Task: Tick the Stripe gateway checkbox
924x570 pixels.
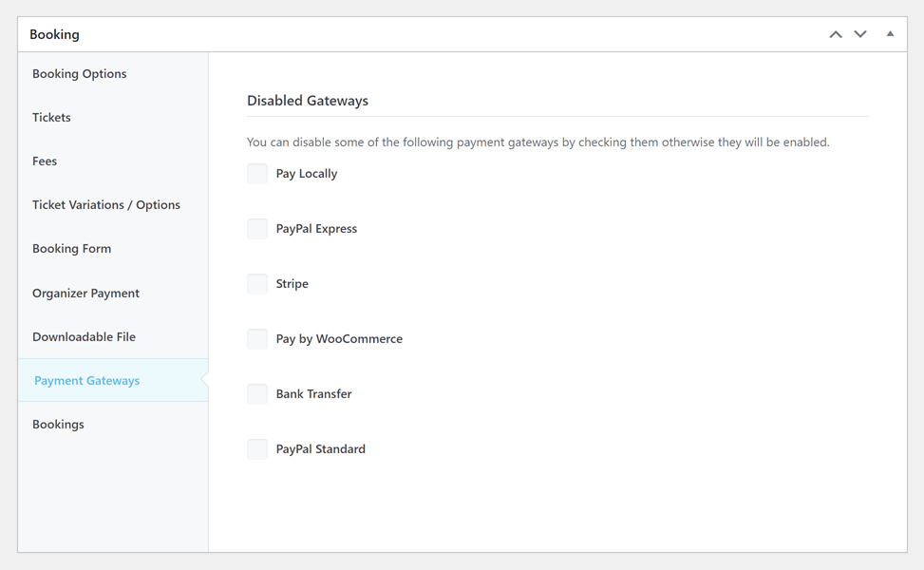Action: pos(257,284)
